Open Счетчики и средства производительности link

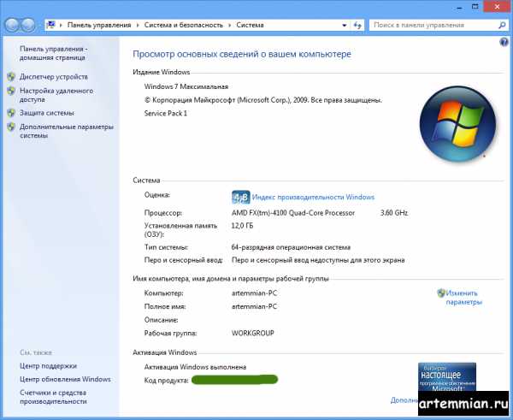click(x=53, y=397)
